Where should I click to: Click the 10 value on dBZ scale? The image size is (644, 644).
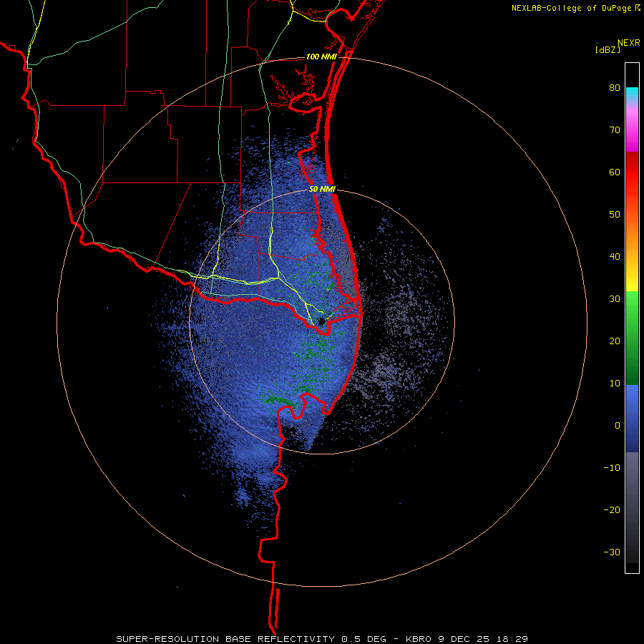615,384
